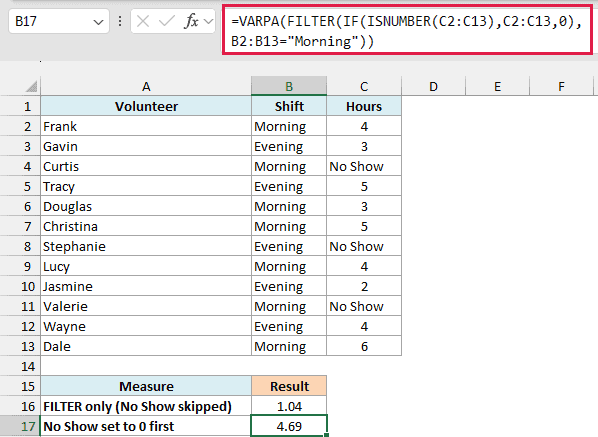Click the Enter checkmark formula icon
Image resolution: width=598 pixels, height=437 pixels.
[167, 21]
